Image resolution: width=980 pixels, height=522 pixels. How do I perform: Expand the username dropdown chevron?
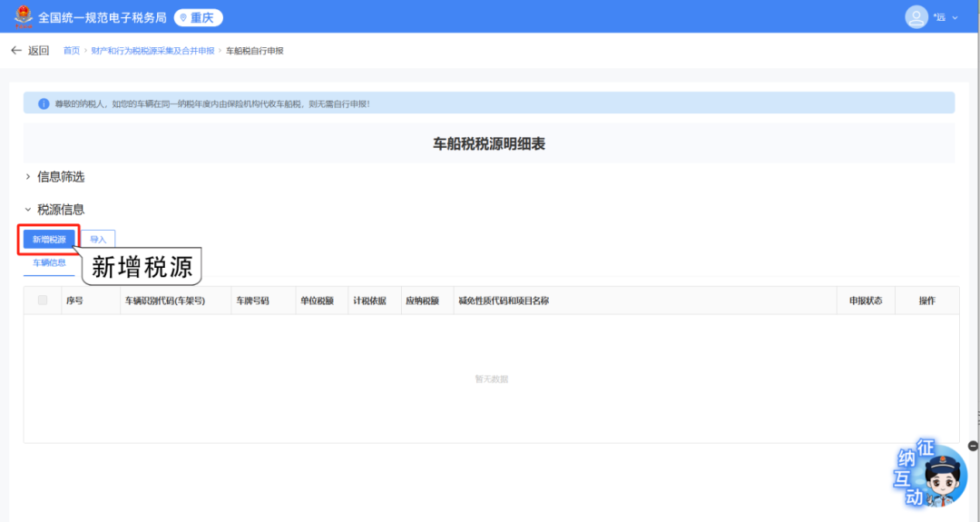click(x=955, y=18)
